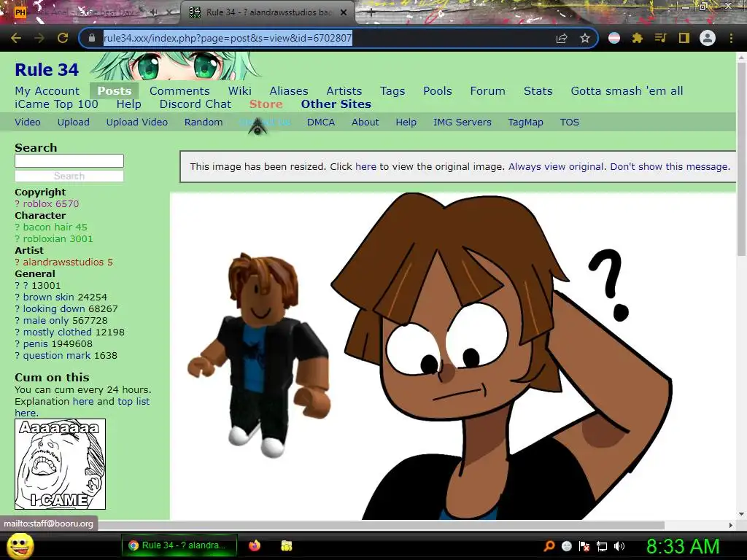Click the I CAME meme thumbnail

[x=60, y=464]
